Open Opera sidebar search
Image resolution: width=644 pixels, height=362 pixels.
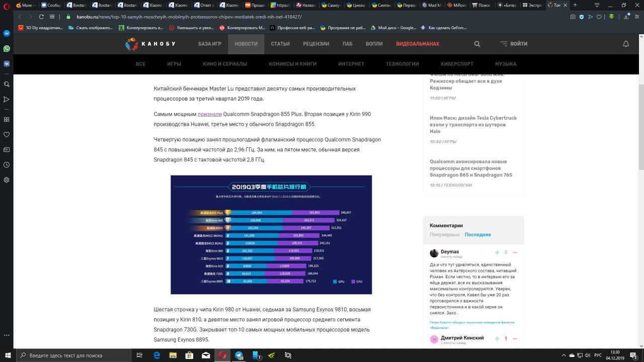pos(7,84)
